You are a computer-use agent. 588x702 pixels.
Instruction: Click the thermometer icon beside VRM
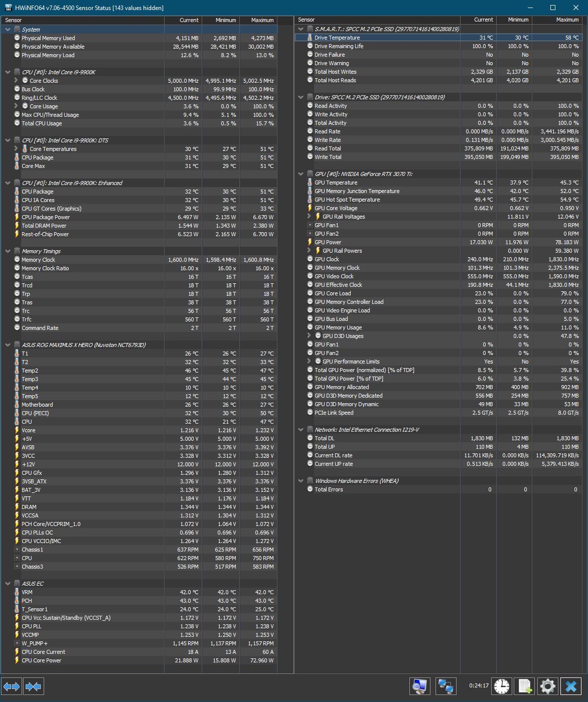(x=17, y=592)
